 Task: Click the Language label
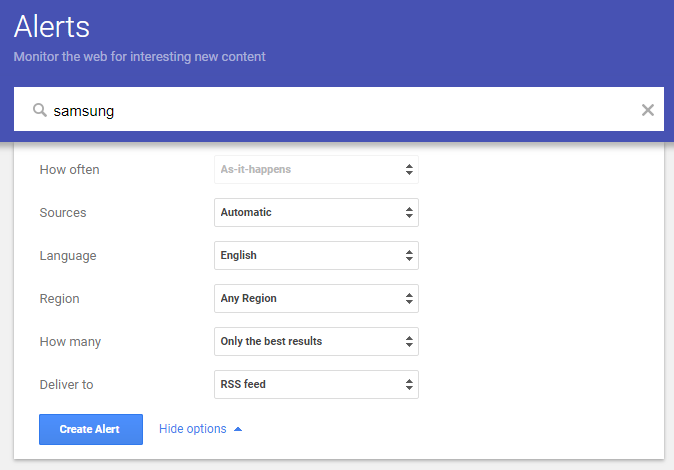coord(68,256)
